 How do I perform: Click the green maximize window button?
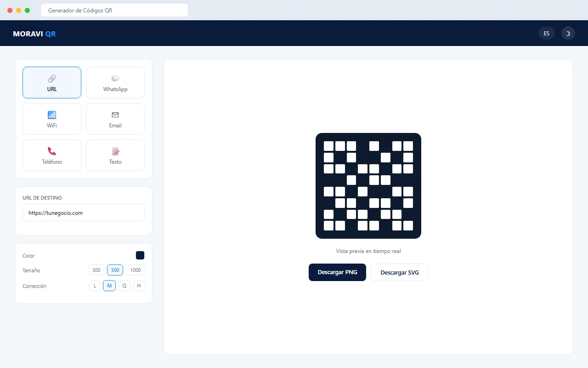[28, 10]
